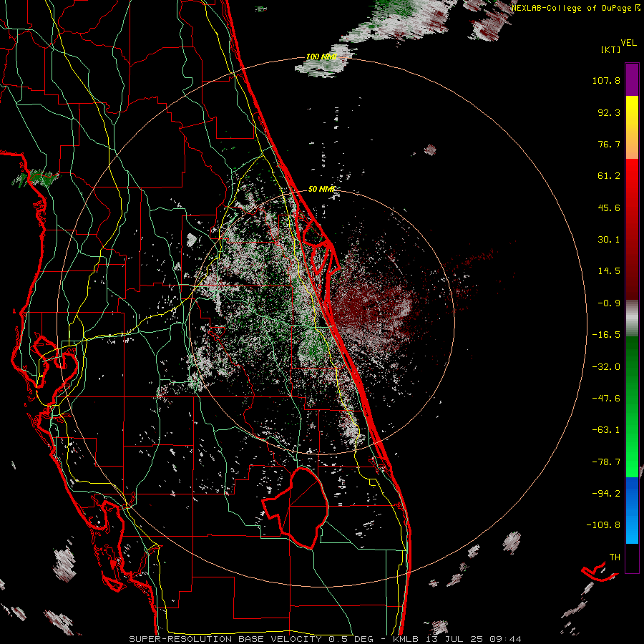The image size is (644, 644).
Task: Click the 100 NMI range ring label
Action: (321, 57)
